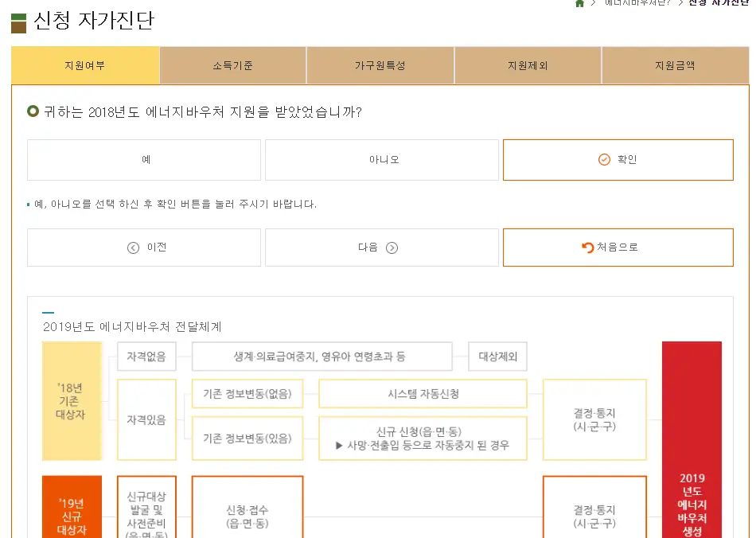Switch to the 지원금액 tab

point(676,65)
